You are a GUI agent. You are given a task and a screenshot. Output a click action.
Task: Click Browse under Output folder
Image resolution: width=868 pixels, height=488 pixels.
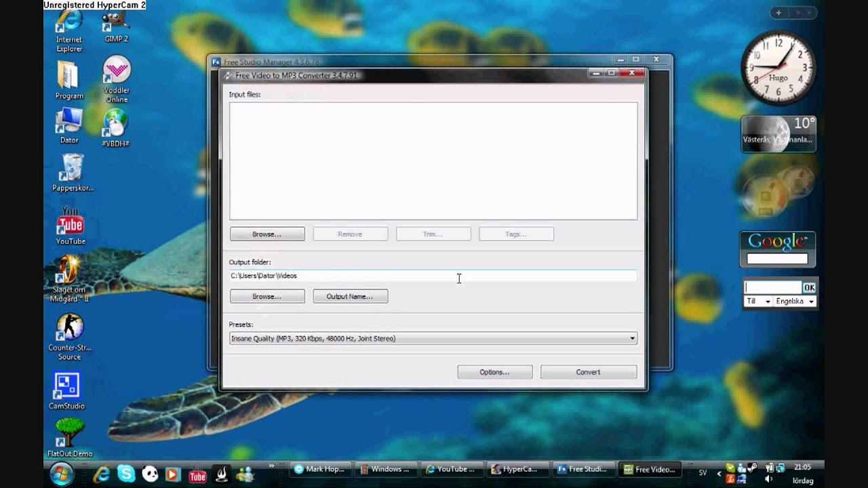267,296
